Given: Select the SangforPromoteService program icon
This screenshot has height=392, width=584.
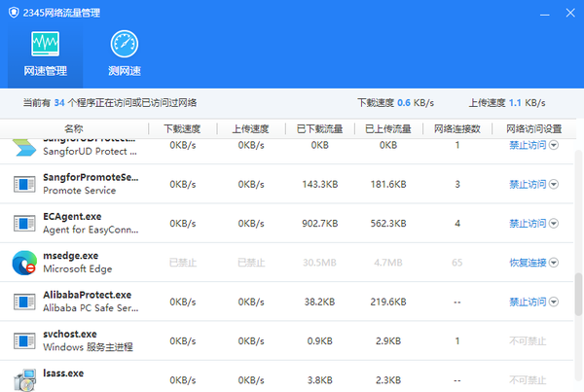Looking at the screenshot, I should click(23, 184).
